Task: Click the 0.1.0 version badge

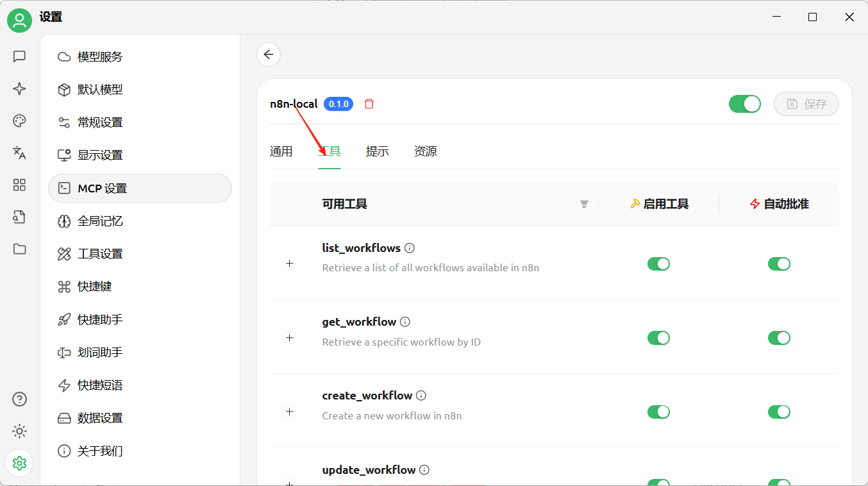Action: pyautogui.click(x=338, y=104)
